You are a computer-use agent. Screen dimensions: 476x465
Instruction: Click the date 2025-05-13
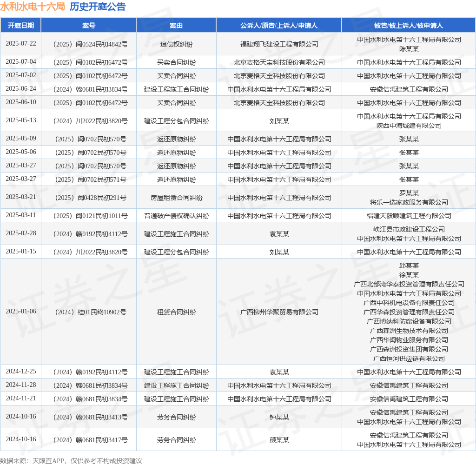click(21, 120)
